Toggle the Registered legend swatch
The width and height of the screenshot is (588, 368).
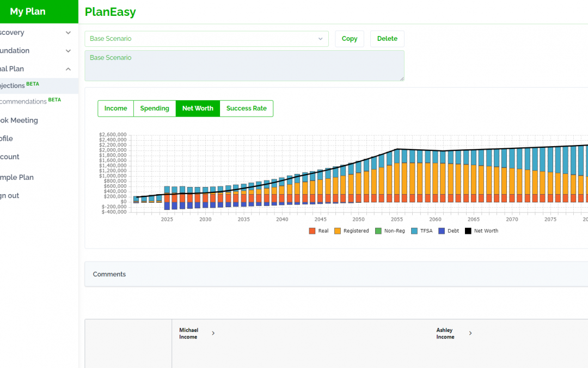pos(338,231)
